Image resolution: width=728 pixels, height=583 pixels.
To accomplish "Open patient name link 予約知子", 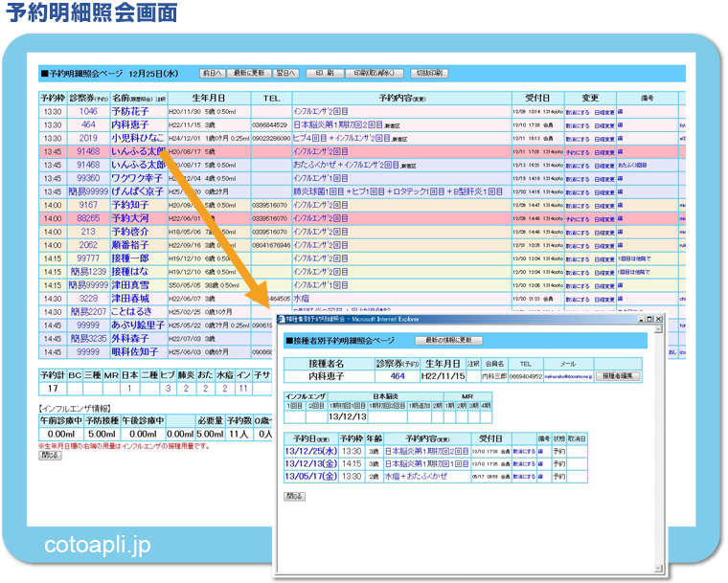I will pyautogui.click(x=130, y=205).
